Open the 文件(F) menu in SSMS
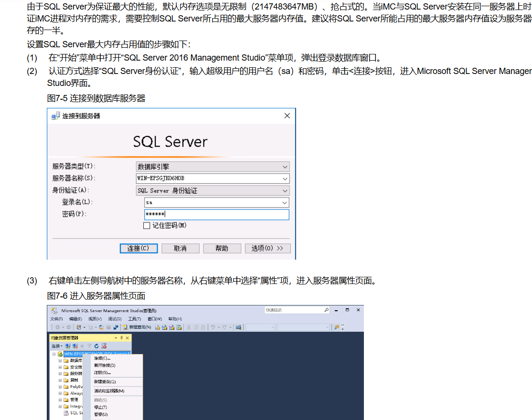 click(x=56, y=319)
